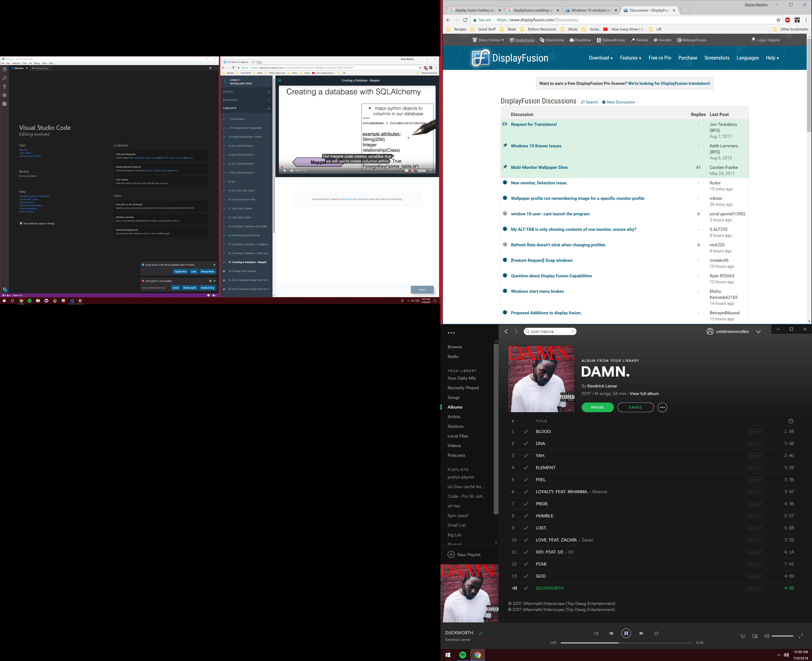Open the Spotify play queue icon
The image size is (812, 661).
point(743,636)
